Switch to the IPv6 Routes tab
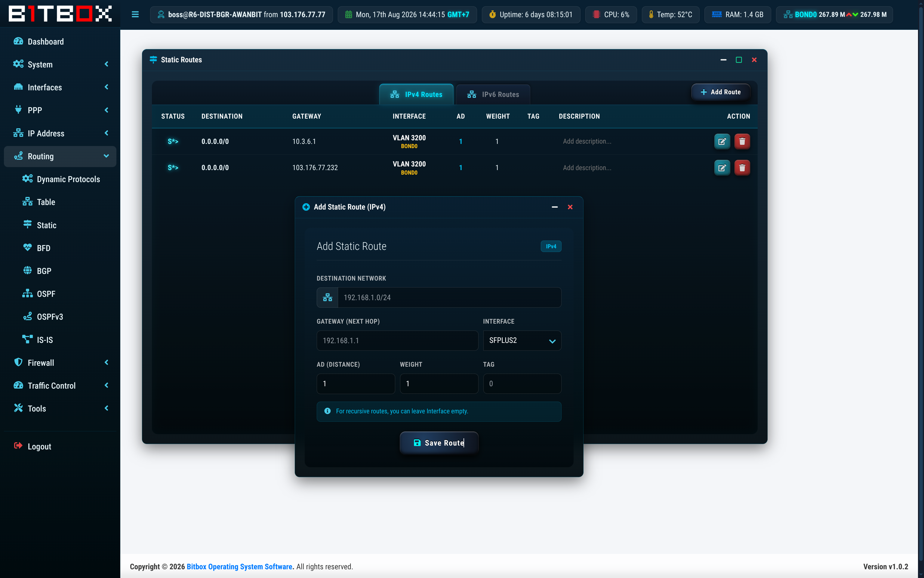This screenshot has width=924, height=578. [493, 95]
